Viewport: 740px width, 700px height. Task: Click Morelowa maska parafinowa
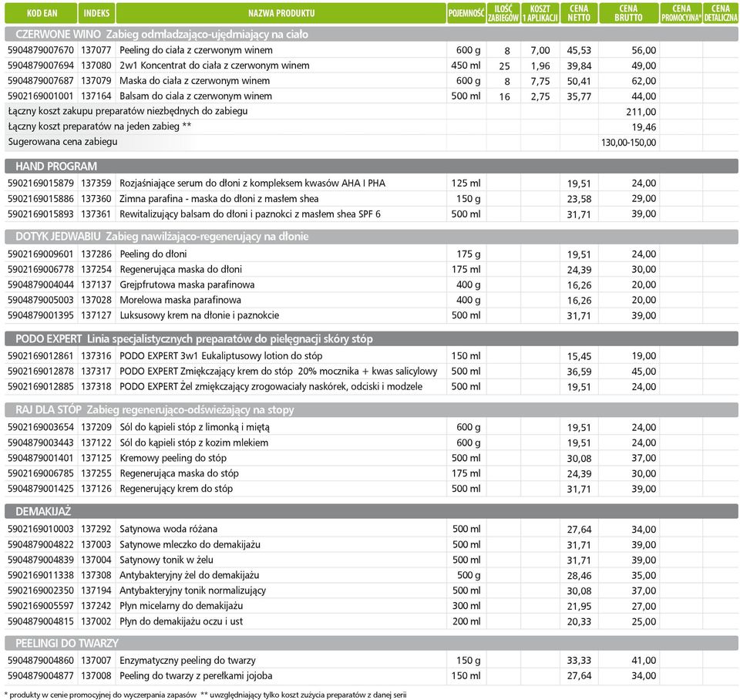[180, 300]
